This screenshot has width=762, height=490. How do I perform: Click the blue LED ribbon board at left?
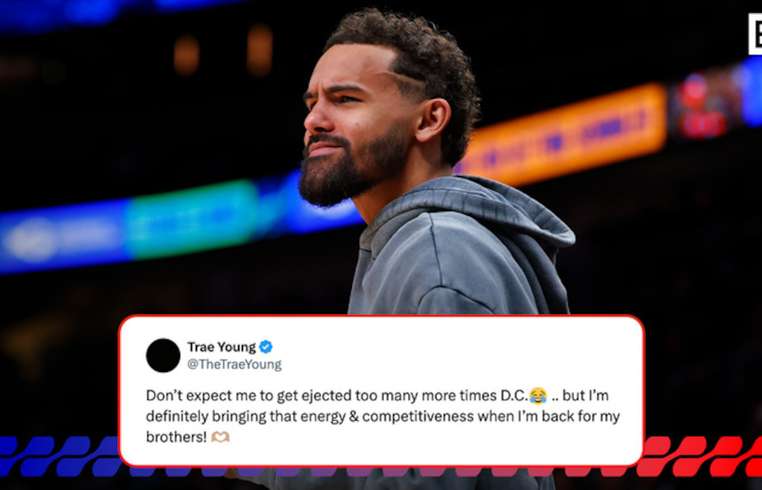pyautogui.click(x=63, y=238)
